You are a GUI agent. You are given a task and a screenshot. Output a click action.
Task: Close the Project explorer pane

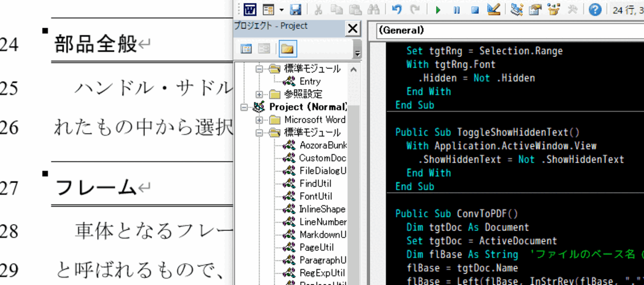point(353,29)
